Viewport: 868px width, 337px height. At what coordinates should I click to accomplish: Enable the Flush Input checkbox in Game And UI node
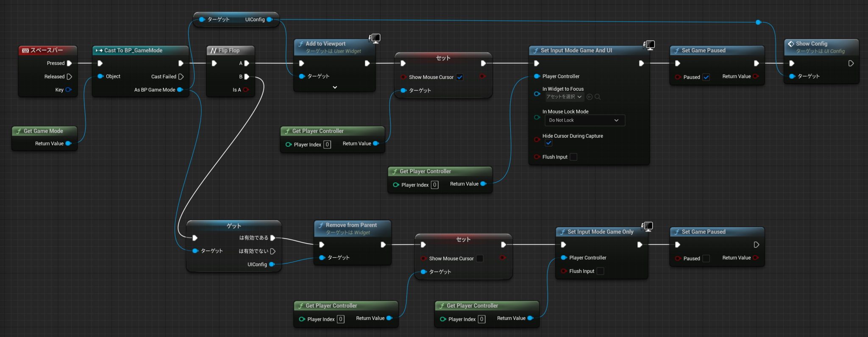(x=573, y=157)
